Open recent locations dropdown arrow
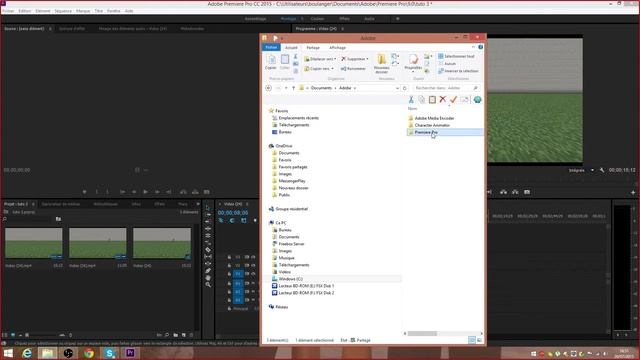The height and width of the screenshot is (360, 640). (x=286, y=88)
